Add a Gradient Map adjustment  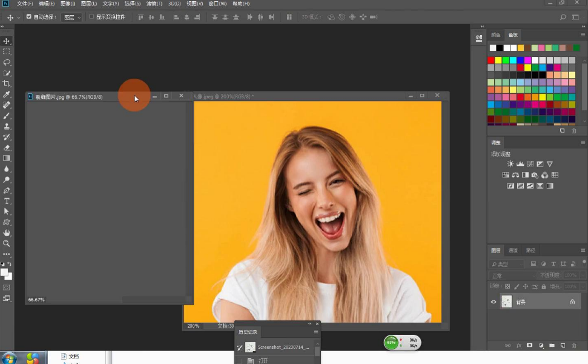coord(550,186)
